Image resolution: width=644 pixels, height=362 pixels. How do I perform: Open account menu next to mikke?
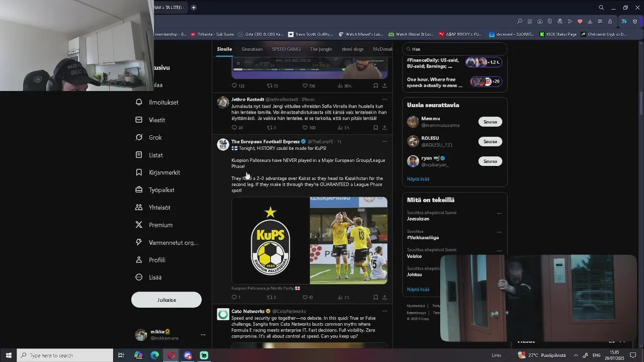coord(203,335)
